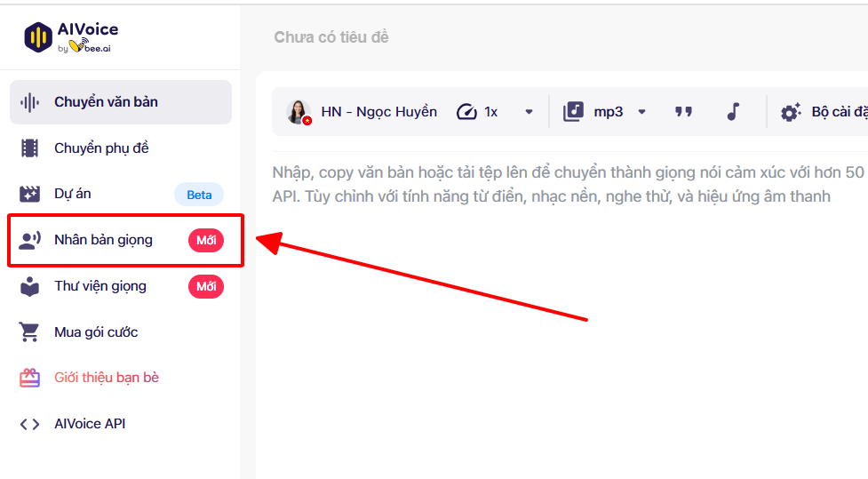Click the code brackets AIVoice API icon
The height and width of the screenshot is (479, 868).
[30, 424]
